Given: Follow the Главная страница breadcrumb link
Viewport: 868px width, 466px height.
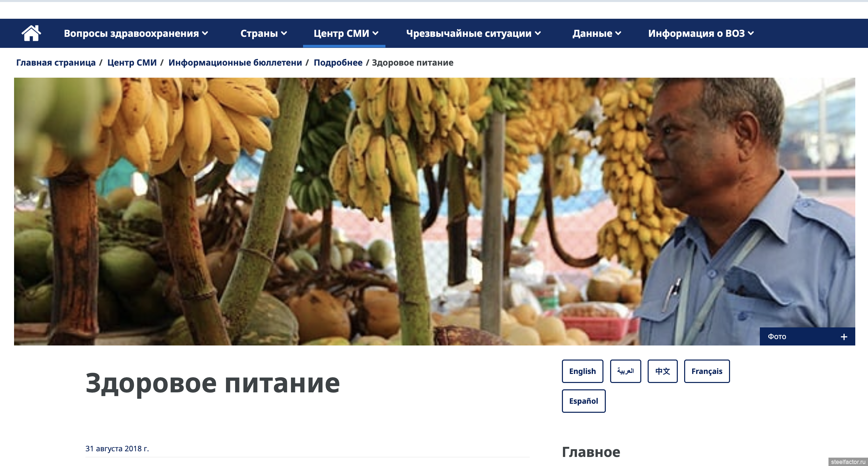Looking at the screenshot, I should [56, 63].
